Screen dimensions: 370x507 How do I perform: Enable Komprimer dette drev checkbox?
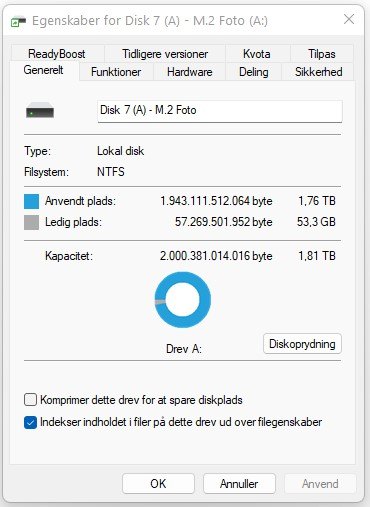(30, 400)
